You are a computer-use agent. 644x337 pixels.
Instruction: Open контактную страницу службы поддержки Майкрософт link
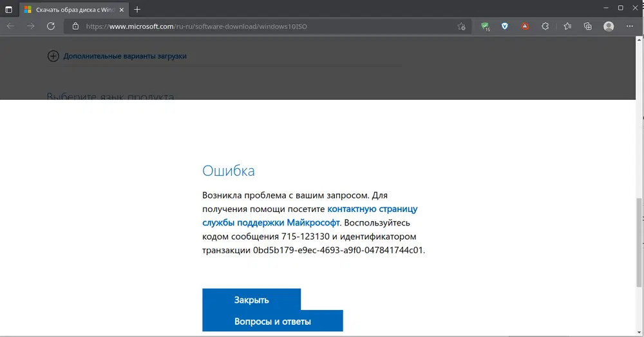click(310, 216)
